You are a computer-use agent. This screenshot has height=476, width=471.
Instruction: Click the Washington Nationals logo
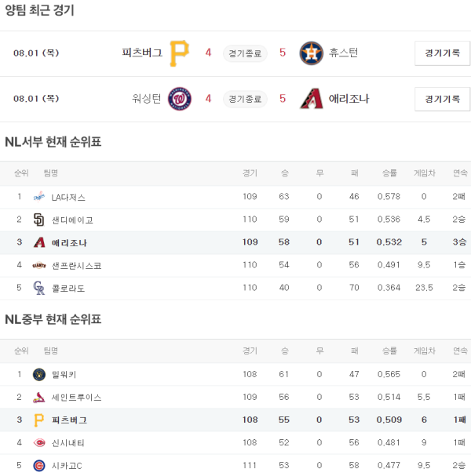click(x=180, y=99)
